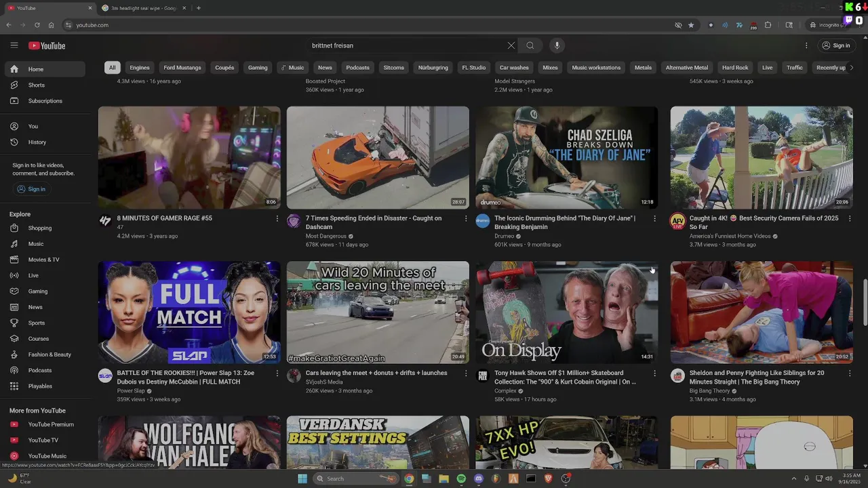Click the search magnifier button
The width and height of the screenshot is (868, 488).
click(530, 45)
